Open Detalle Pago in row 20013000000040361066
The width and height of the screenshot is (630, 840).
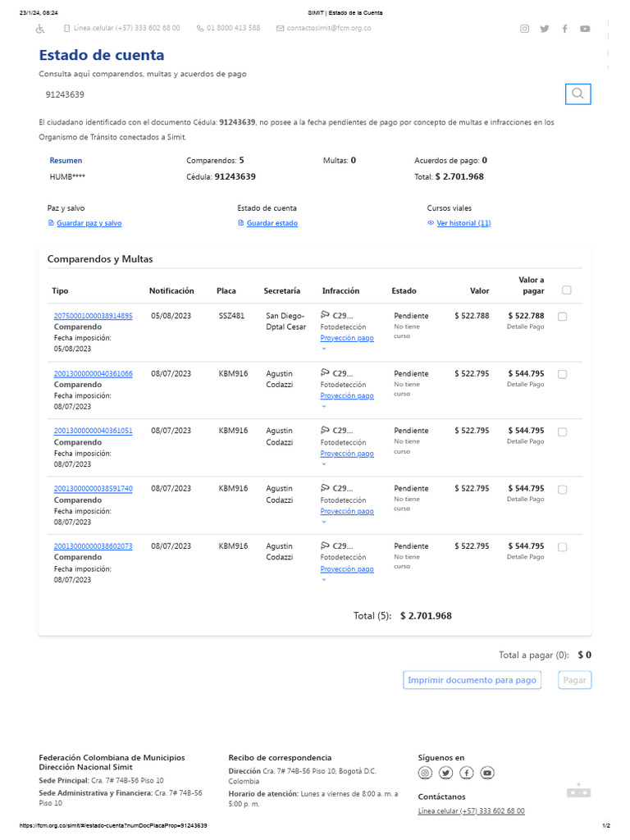pyautogui.click(x=526, y=385)
